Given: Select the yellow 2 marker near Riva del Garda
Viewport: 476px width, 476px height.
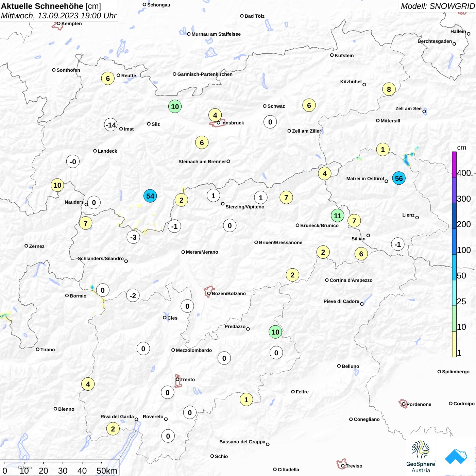Looking at the screenshot, I should [113, 429].
